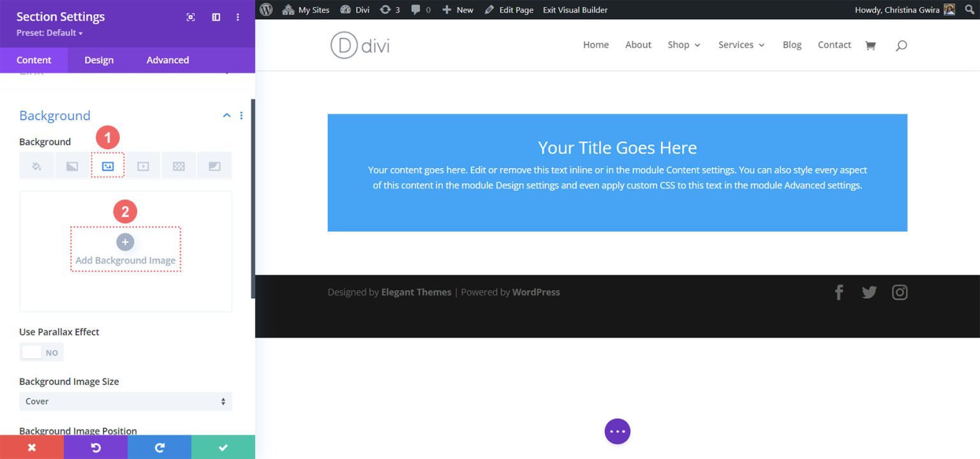Collapse the Background section chevron

pyautogui.click(x=226, y=115)
